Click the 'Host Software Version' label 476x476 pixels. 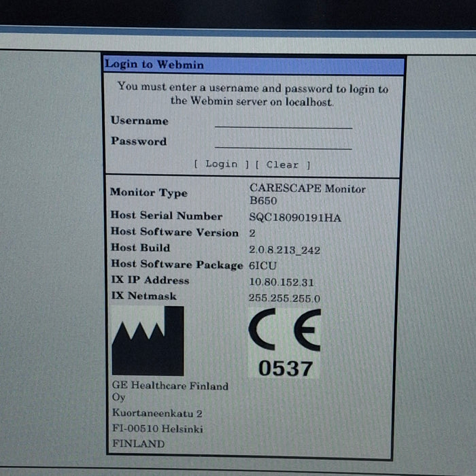[175, 232]
